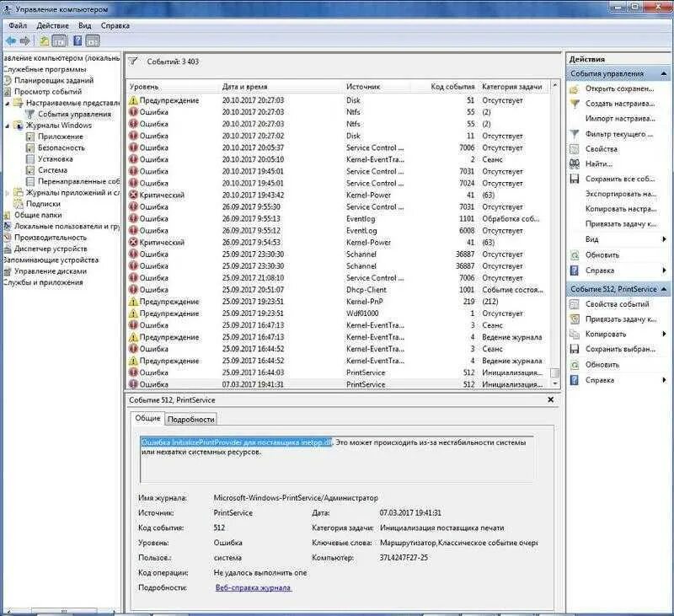Collapse the Custom Views tree node
This screenshot has height=616, width=674.
(8, 103)
